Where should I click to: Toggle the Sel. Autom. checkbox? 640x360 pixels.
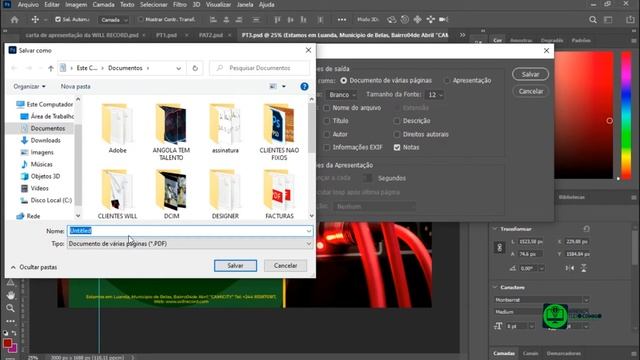[58, 19]
